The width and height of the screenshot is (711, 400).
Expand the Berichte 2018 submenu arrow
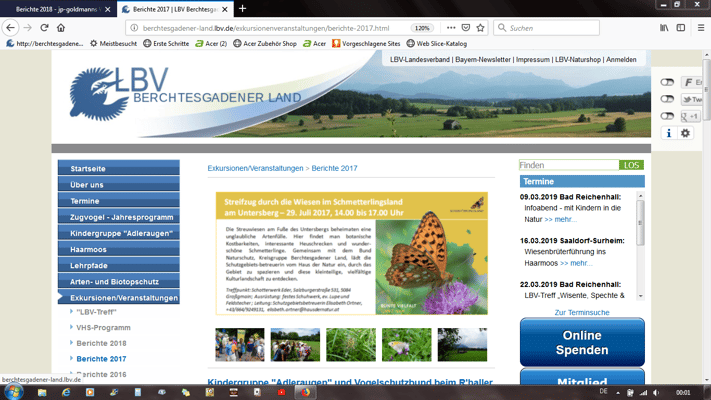tap(72, 343)
